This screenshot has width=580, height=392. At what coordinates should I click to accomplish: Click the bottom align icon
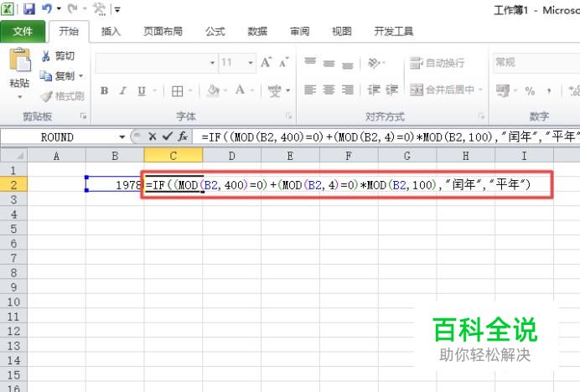coord(348,65)
